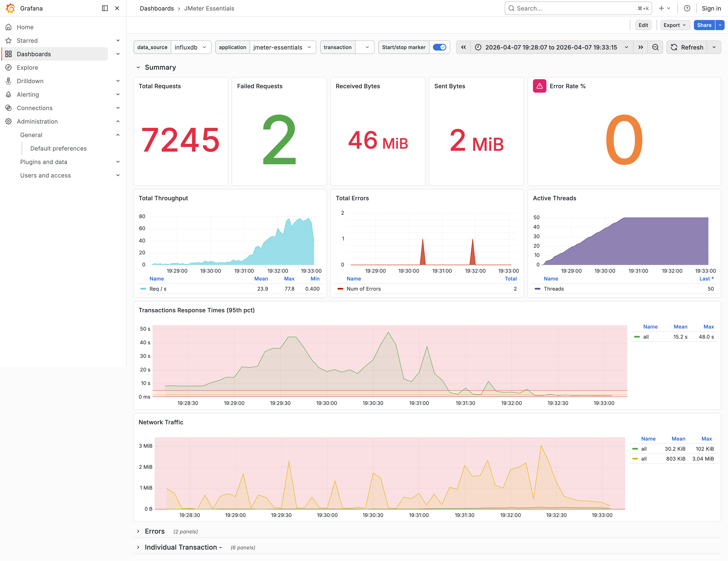Sort Active Threads legend by Last
The width and height of the screenshot is (728, 561).
click(706, 279)
